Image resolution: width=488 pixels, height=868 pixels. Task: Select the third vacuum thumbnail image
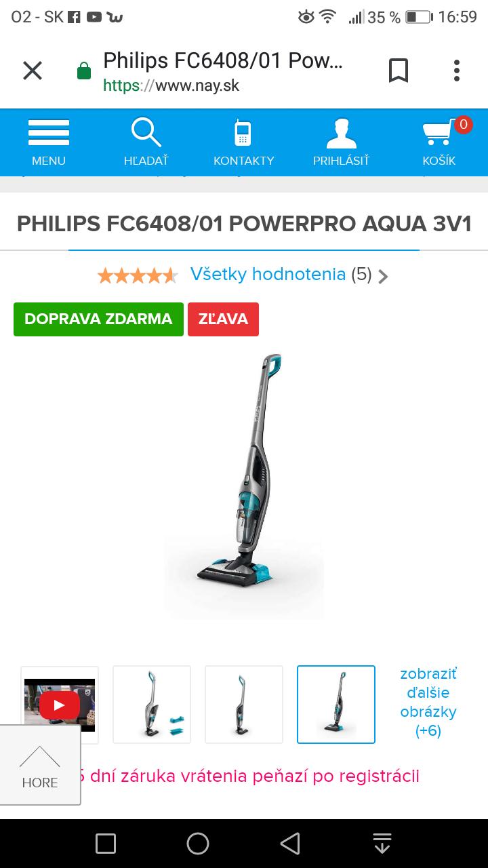pos(244,705)
